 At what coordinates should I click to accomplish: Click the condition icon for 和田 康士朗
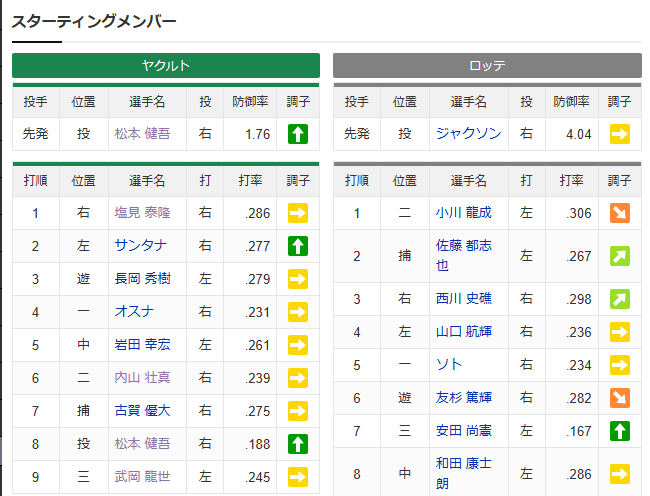coord(620,474)
